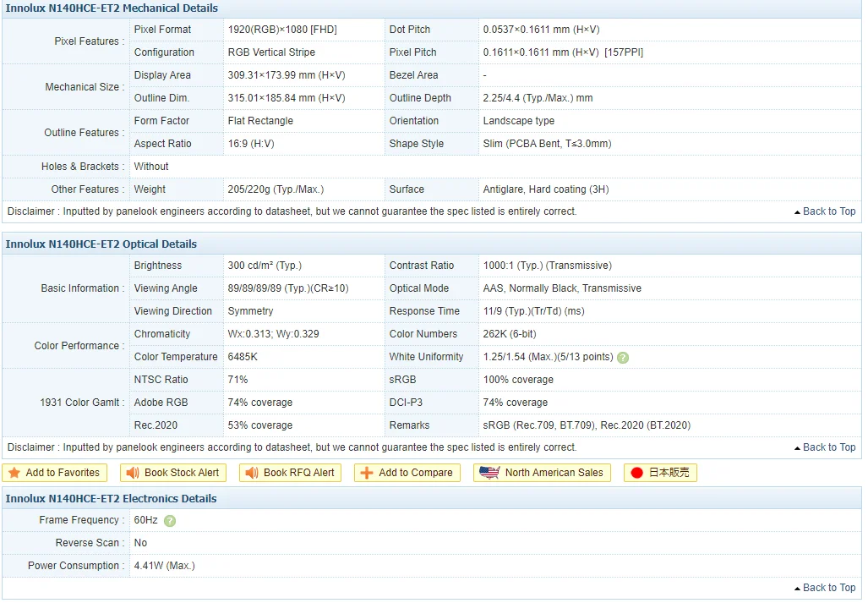The image size is (868, 603).
Task: Click the Adobe RGB label
Action: 161,403
